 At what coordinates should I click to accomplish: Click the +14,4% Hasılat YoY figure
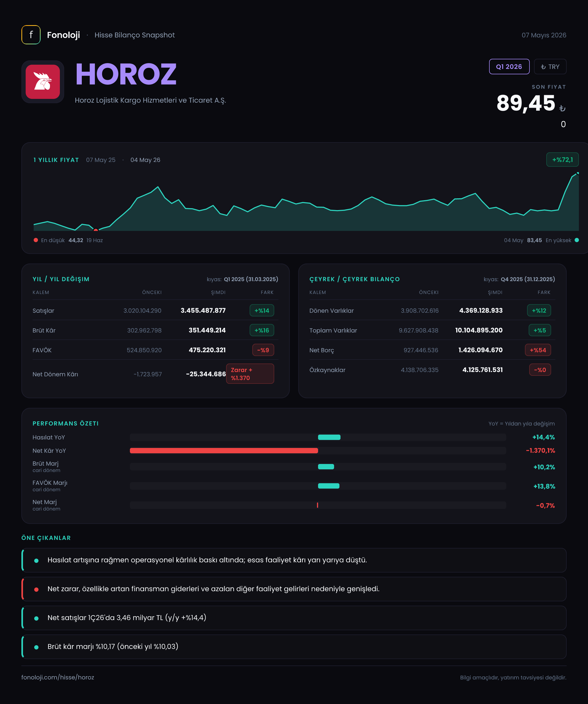click(x=543, y=437)
